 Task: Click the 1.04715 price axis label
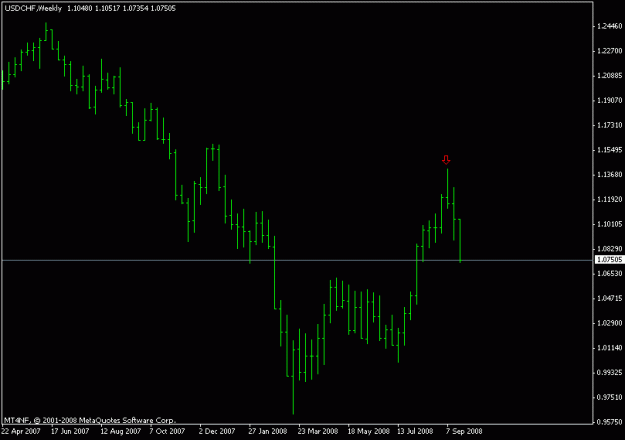click(x=609, y=298)
